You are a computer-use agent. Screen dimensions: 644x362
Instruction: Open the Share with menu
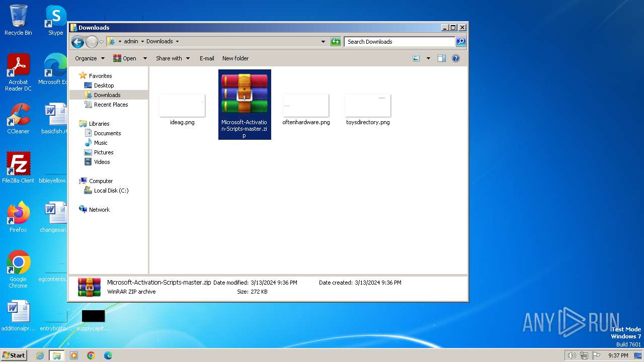(x=173, y=58)
